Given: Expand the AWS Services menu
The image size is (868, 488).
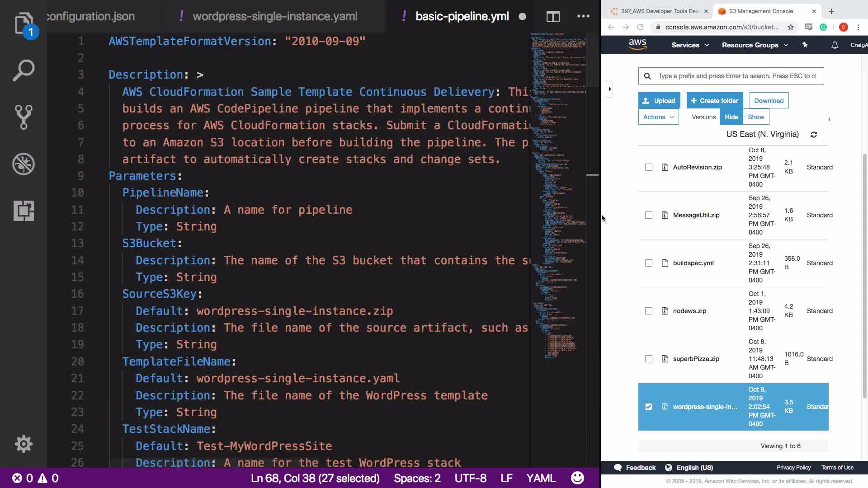Looking at the screenshot, I should point(689,45).
